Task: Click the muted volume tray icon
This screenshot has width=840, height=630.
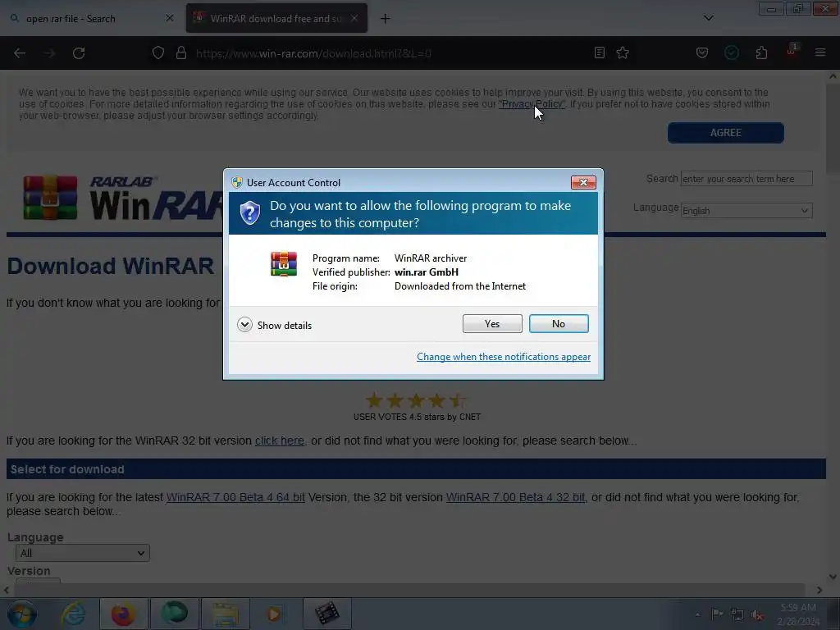Action: coord(757,614)
